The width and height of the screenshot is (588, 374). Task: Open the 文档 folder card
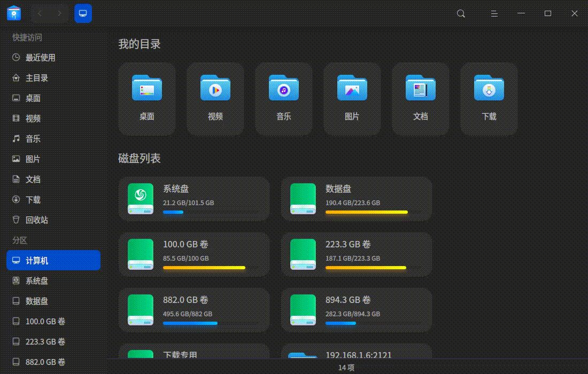(x=420, y=98)
